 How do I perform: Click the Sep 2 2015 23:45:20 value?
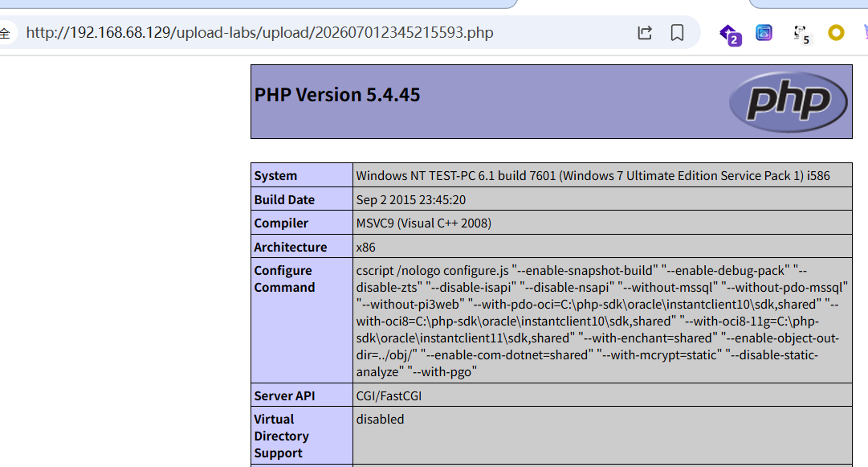(x=411, y=199)
